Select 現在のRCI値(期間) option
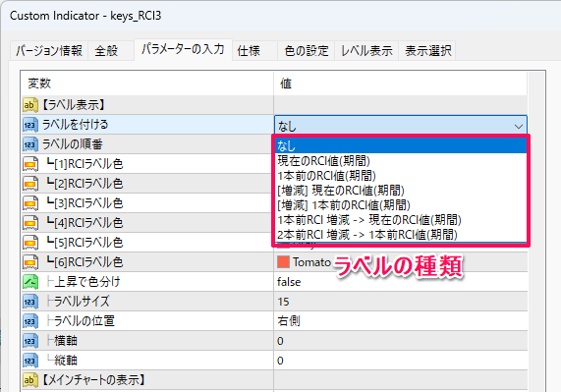Screen dimensions: 561x392 tap(400, 160)
